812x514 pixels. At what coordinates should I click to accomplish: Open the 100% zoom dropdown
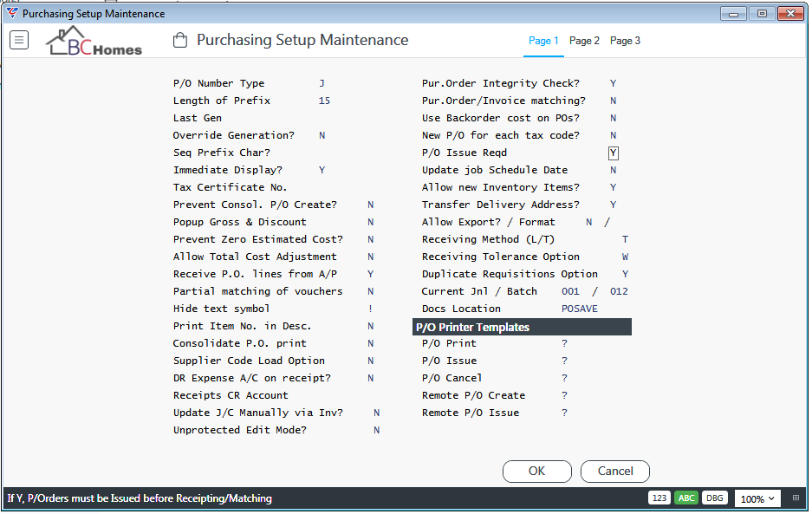[x=757, y=499]
